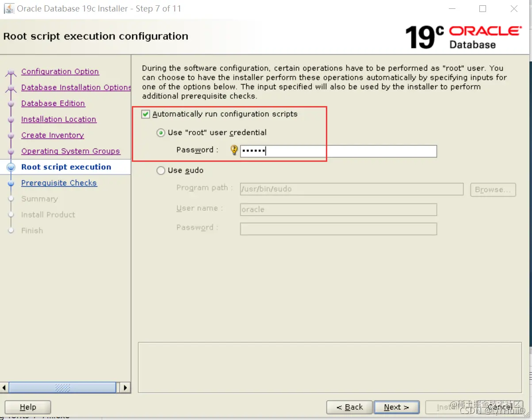Open Database Installation Options step

tap(76, 88)
